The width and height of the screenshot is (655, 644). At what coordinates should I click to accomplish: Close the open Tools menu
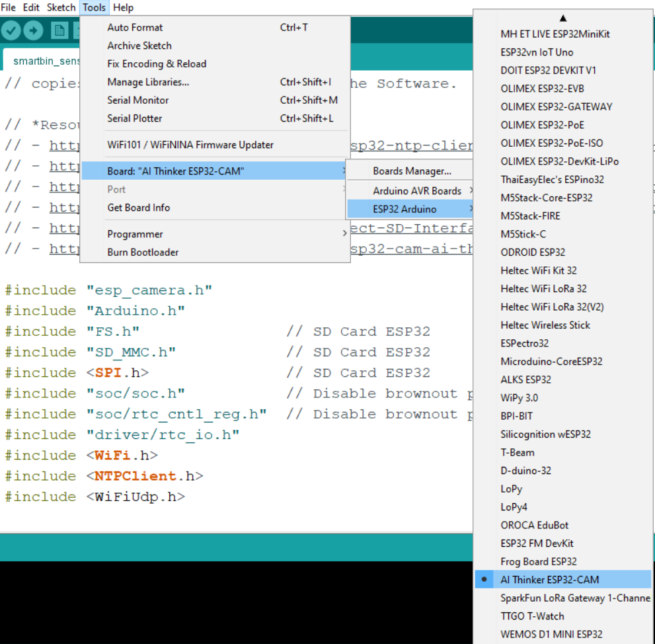(x=94, y=7)
